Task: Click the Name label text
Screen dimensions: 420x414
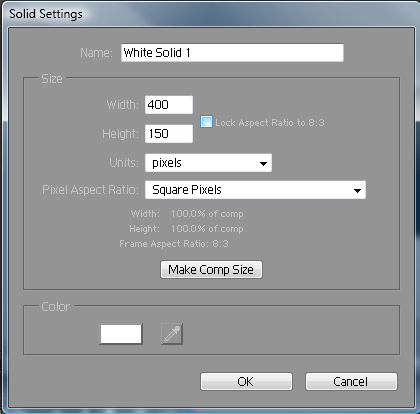Action: point(97,53)
